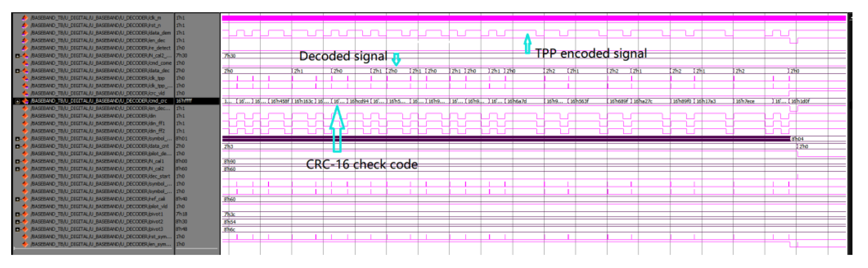Expand the ref_cali bus signal

17,199
